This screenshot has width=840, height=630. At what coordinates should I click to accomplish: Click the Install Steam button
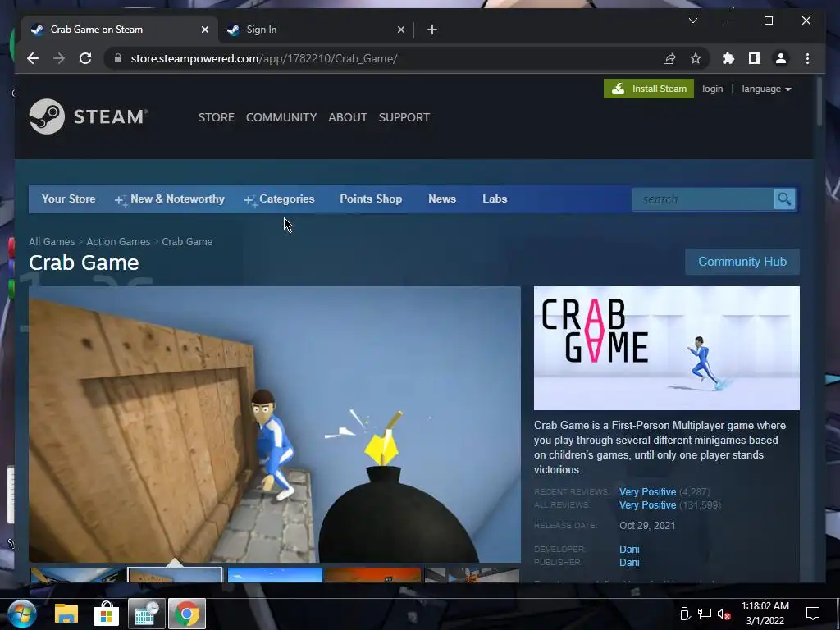[649, 89]
